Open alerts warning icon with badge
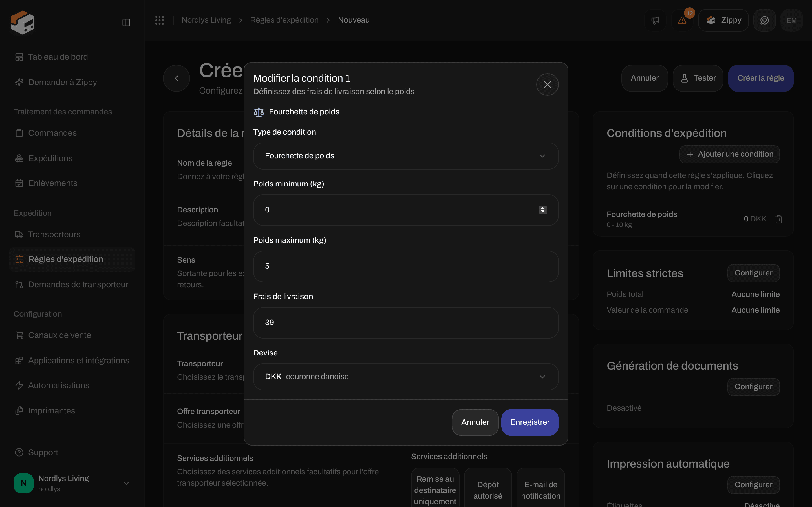Viewport: 812px width, 507px height. pyautogui.click(x=682, y=21)
